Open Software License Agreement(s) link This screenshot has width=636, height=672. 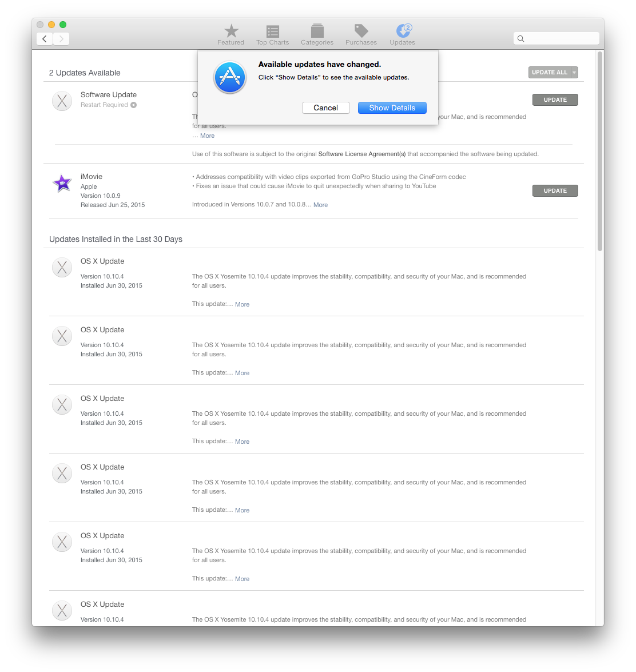pyautogui.click(x=361, y=154)
